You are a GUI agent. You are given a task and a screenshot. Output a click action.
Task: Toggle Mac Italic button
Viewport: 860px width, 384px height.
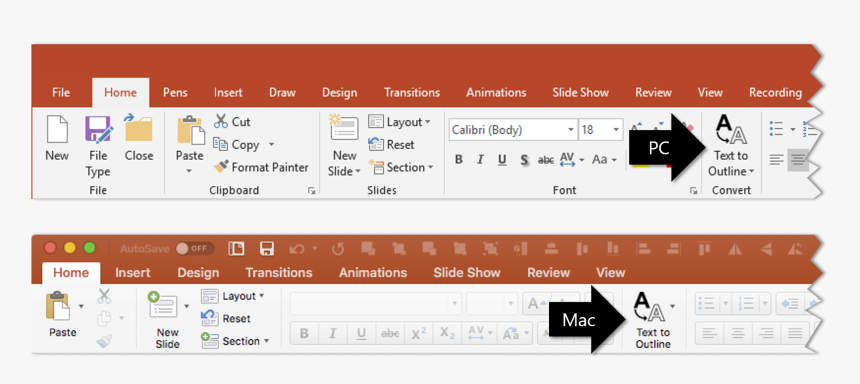pos(332,333)
